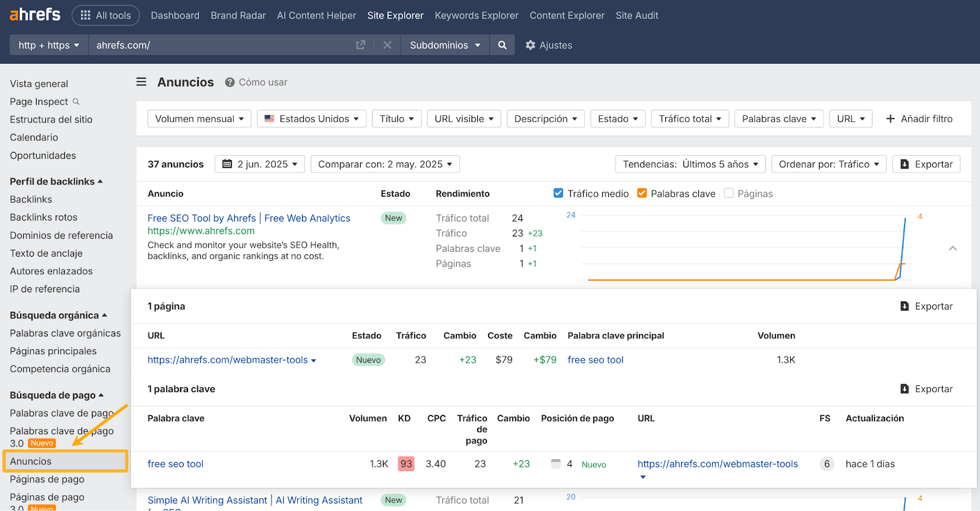Click the Ahrefs logo
This screenshot has height=511, width=980.
35,15
